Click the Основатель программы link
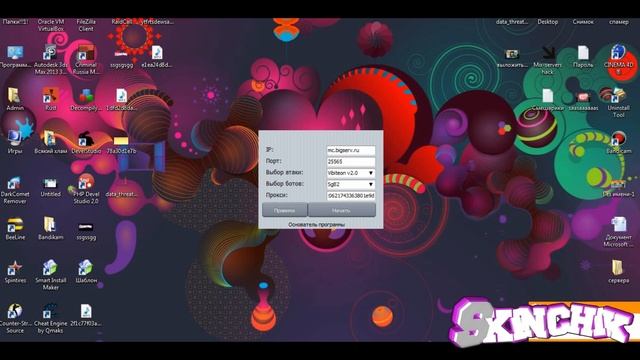 tap(317, 224)
